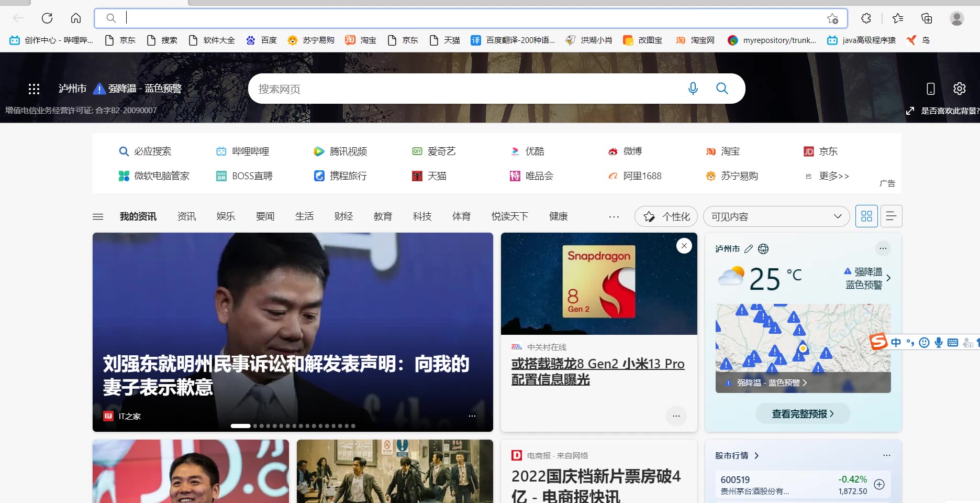Add stock 600519 to watchlist
Viewport: 980px width, 503px height.
879,485
